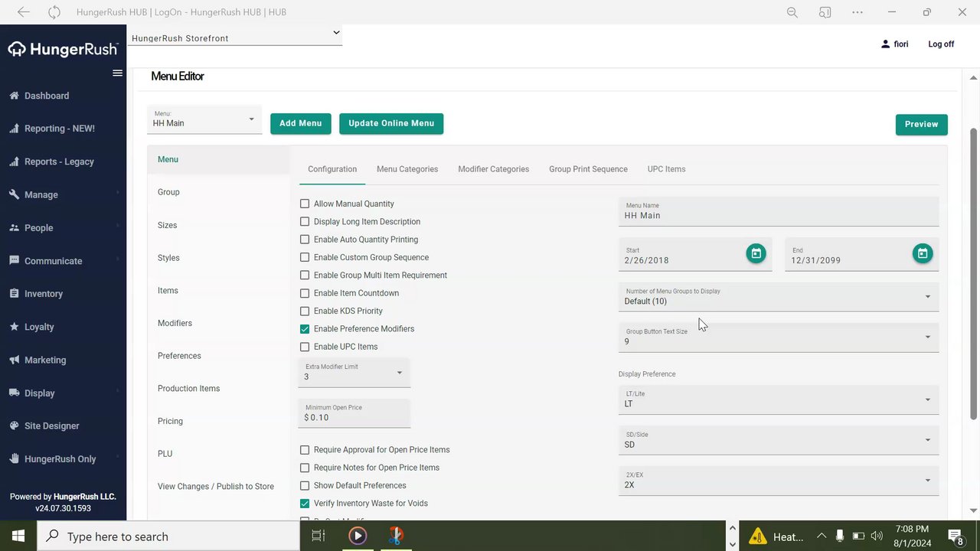This screenshot has height=551, width=980.
Task: Click the People group icon
Action: [x=14, y=227]
